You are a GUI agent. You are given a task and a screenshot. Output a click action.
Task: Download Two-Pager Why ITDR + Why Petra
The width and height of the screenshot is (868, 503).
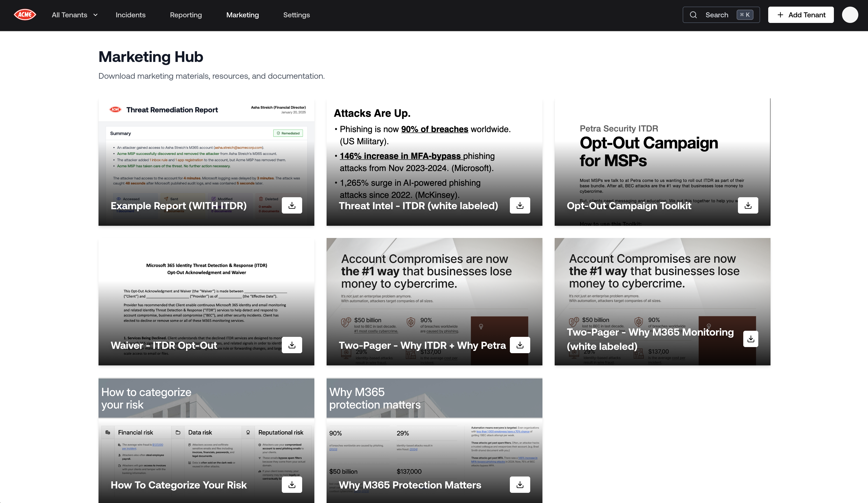click(x=520, y=345)
